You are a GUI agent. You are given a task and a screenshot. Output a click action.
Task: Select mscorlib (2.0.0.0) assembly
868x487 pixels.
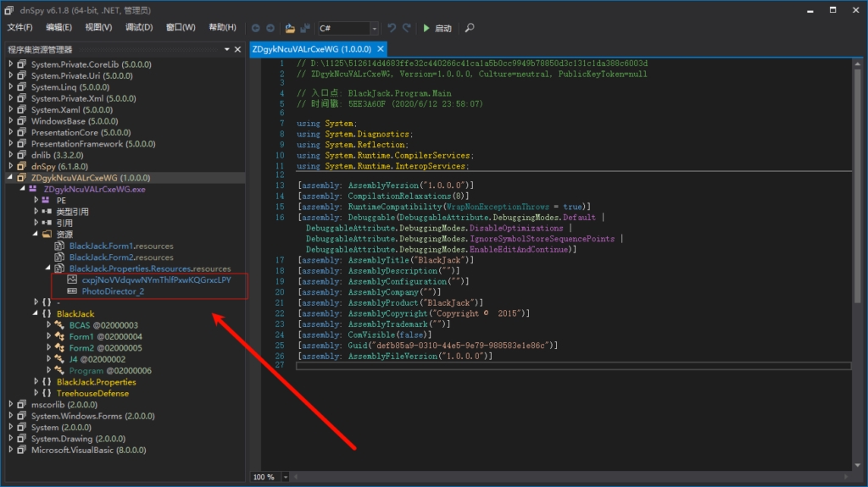point(64,405)
